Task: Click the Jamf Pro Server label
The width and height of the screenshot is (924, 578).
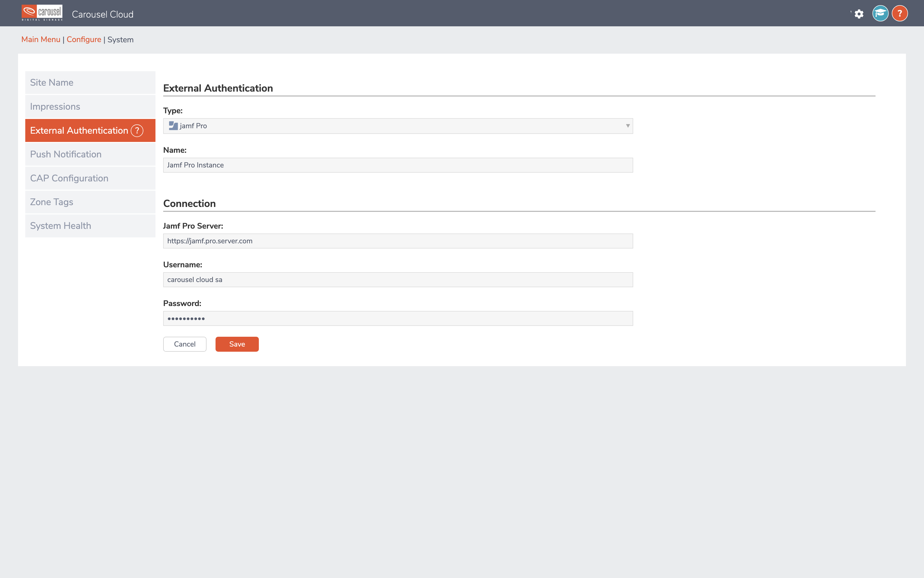Action: tap(193, 226)
